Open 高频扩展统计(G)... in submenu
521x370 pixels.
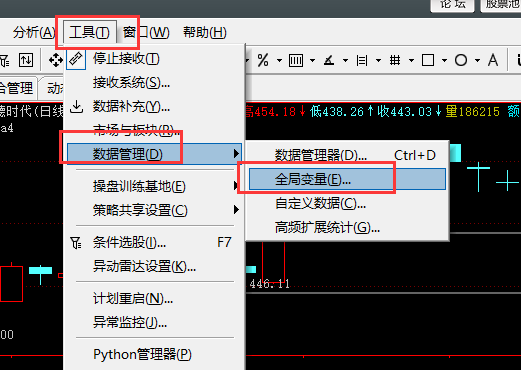click(347, 227)
